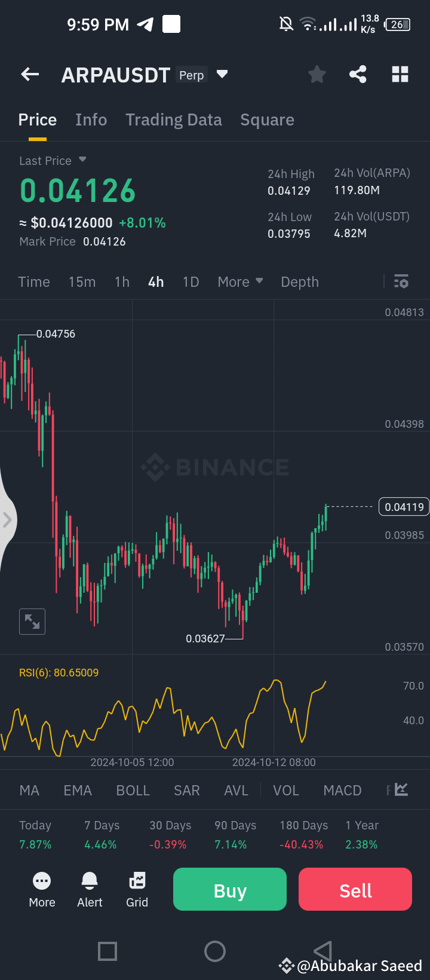Viewport: 430px width, 980px height.
Task: Toggle ARPAUSDT as a favorite with the star
Action: tap(317, 74)
